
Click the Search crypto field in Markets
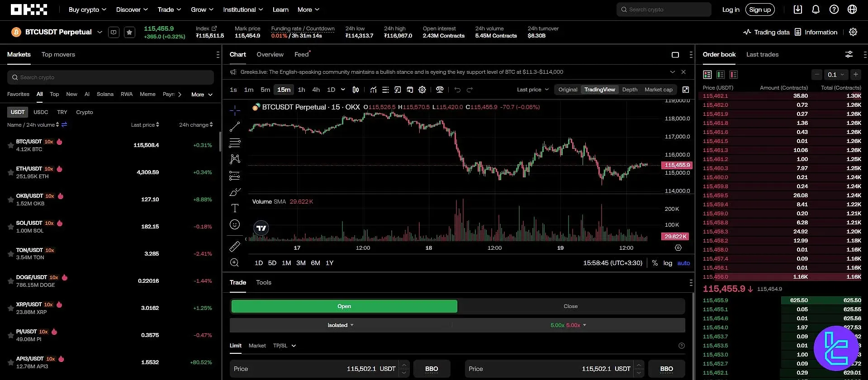(x=110, y=77)
